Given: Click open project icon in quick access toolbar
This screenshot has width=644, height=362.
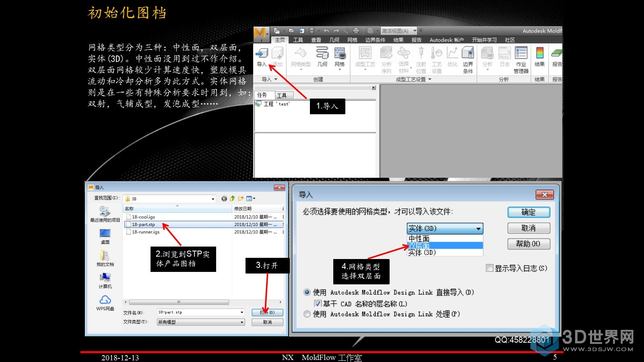Looking at the screenshot, I should (291, 31).
